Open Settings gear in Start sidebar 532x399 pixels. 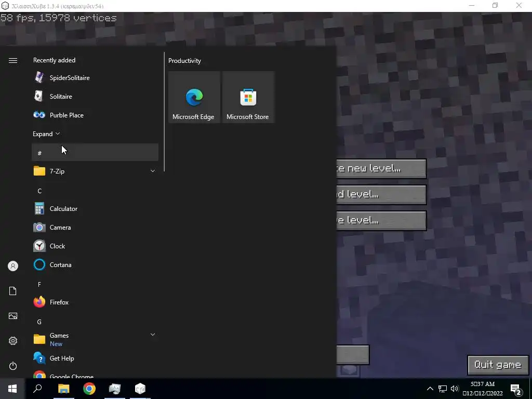[x=13, y=341]
